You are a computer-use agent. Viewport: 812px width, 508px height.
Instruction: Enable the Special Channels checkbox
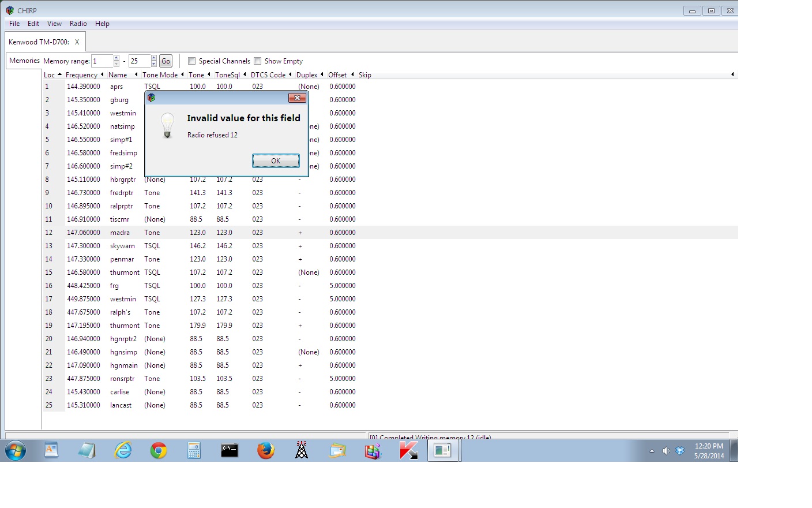191,61
